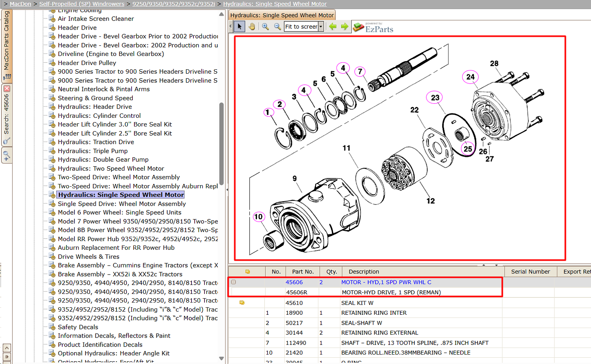This screenshot has width=591, height=364.
Task: Click callout 2 in the diagram
Action: (279, 104)
